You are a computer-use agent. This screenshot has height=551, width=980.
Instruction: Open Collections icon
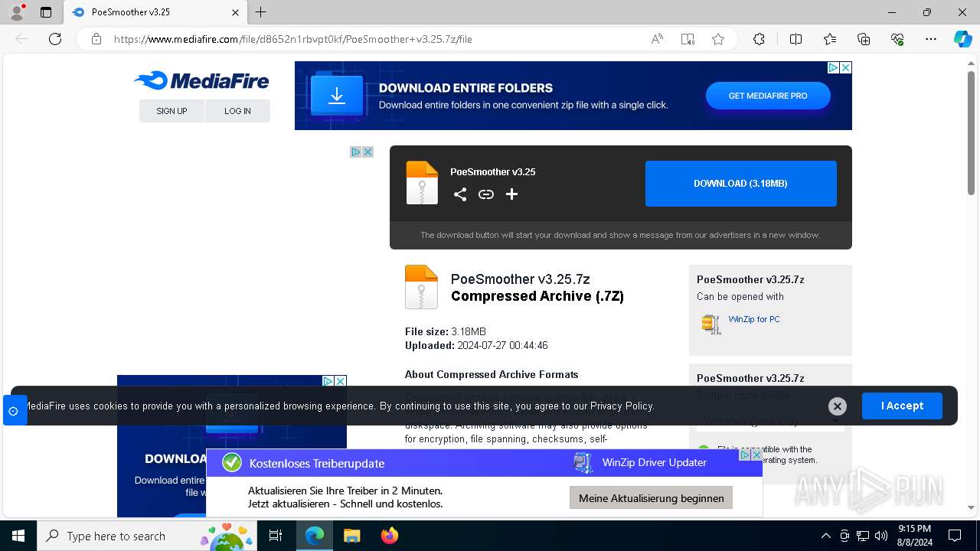click(x=864, y=39)
